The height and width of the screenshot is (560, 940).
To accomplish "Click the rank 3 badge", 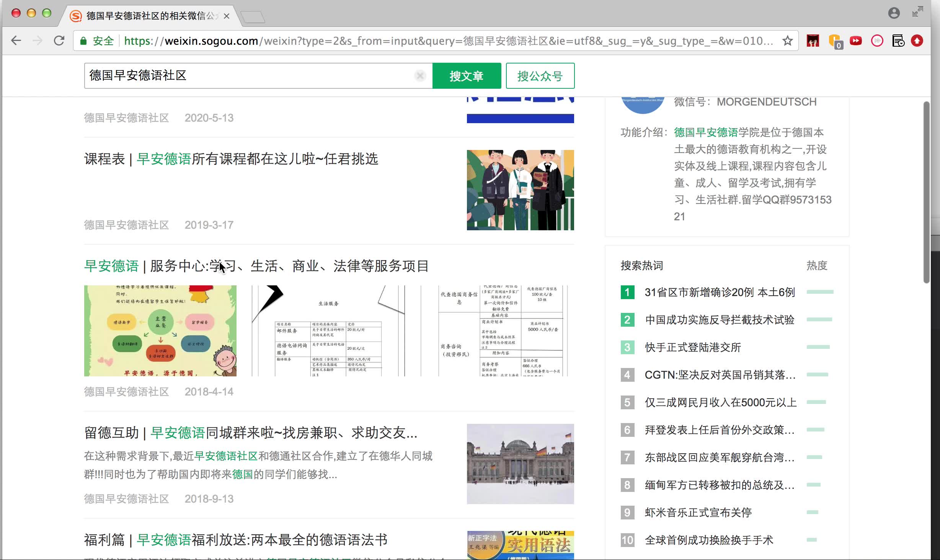I will (x=627, y=347).
